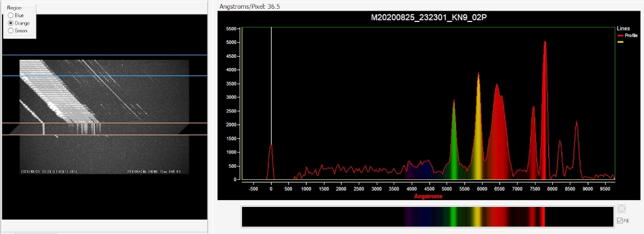Click the yellow legend line swatch

621,42
